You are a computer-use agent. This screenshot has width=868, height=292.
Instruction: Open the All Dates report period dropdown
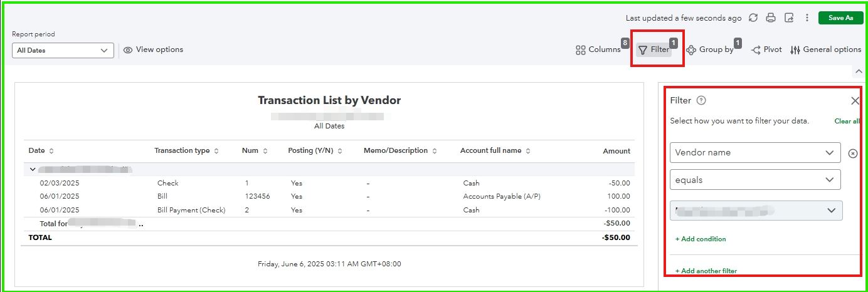tap(63, 51)
